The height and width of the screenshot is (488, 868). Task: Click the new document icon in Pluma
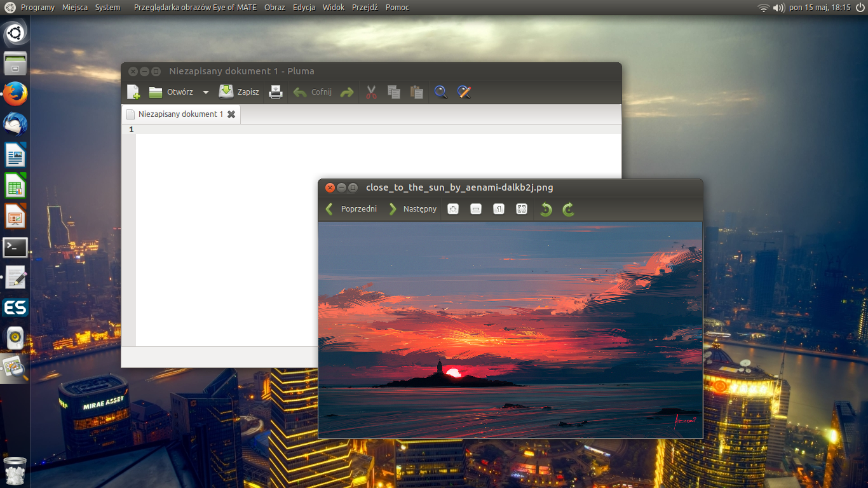pyautogui.click(x=133, y=92)
